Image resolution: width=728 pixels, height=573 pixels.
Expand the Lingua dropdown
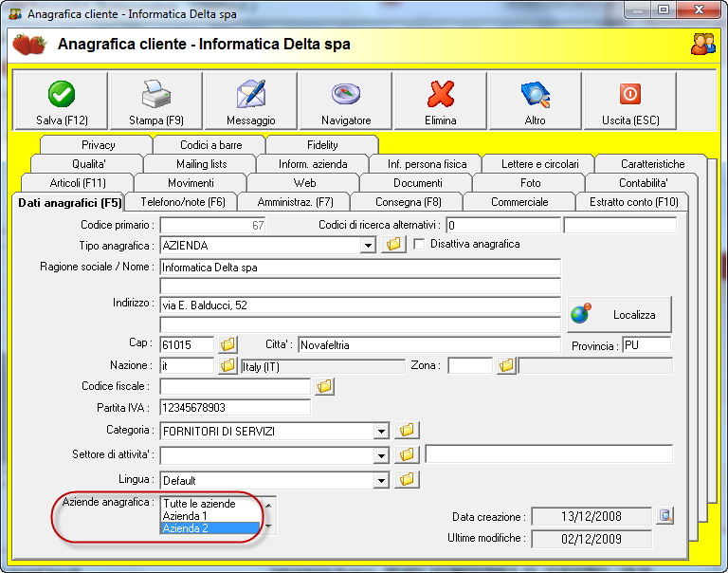point(381,481)
